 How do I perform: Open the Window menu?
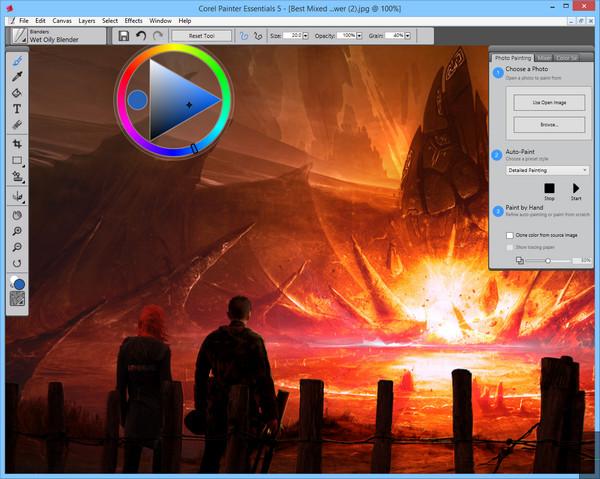coord(160,21)
